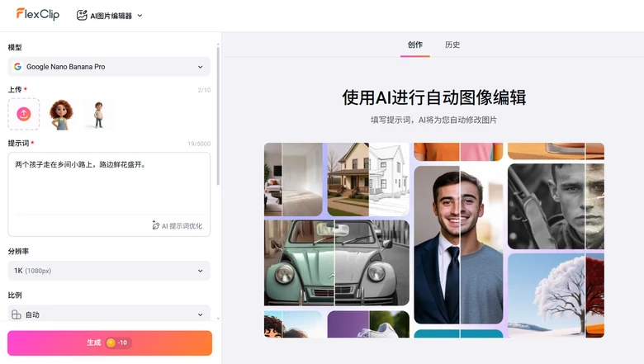Open the Google Nano Banana Pro model dropdown
The image size is (644, 364).
coord(109,67)
